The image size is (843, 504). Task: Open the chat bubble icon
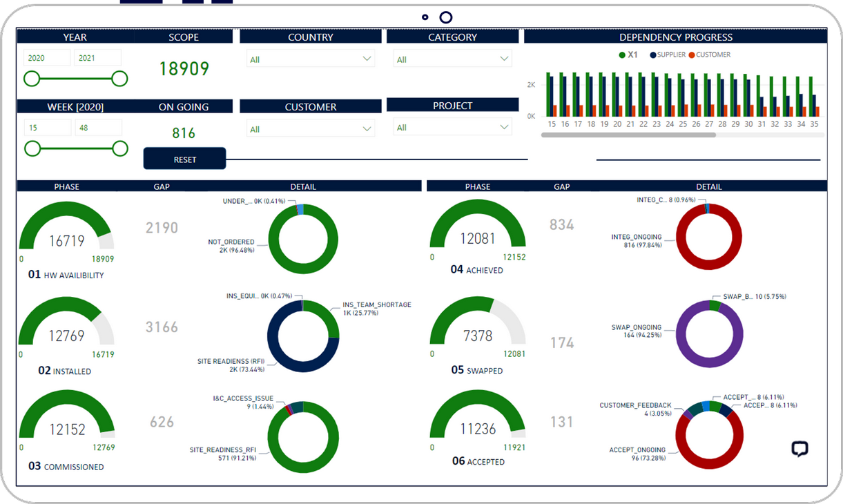800,449
